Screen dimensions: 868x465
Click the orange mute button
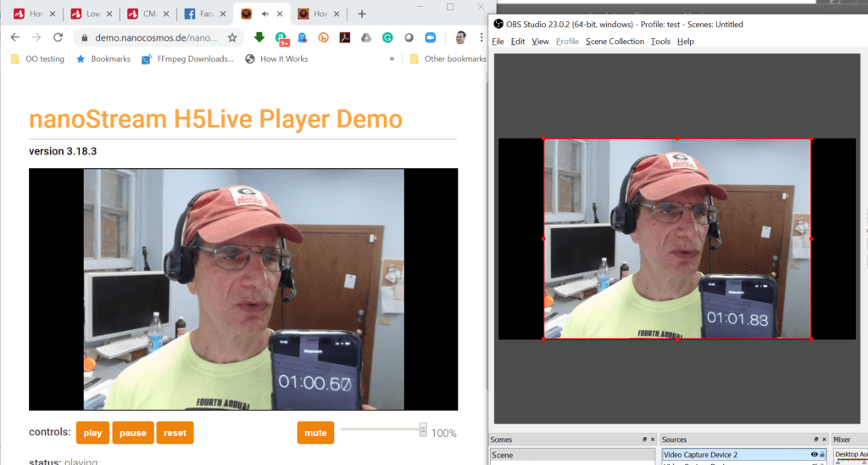tap(315, 433)
